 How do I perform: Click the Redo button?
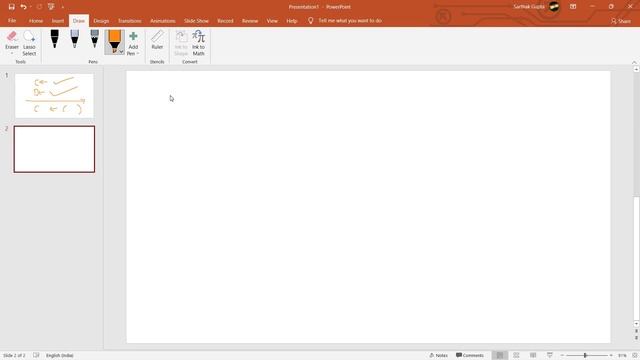pos(39,7)
